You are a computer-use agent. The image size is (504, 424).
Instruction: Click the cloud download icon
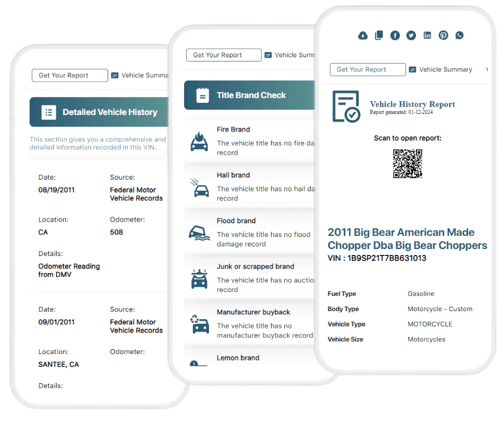[x=363, y=36]
